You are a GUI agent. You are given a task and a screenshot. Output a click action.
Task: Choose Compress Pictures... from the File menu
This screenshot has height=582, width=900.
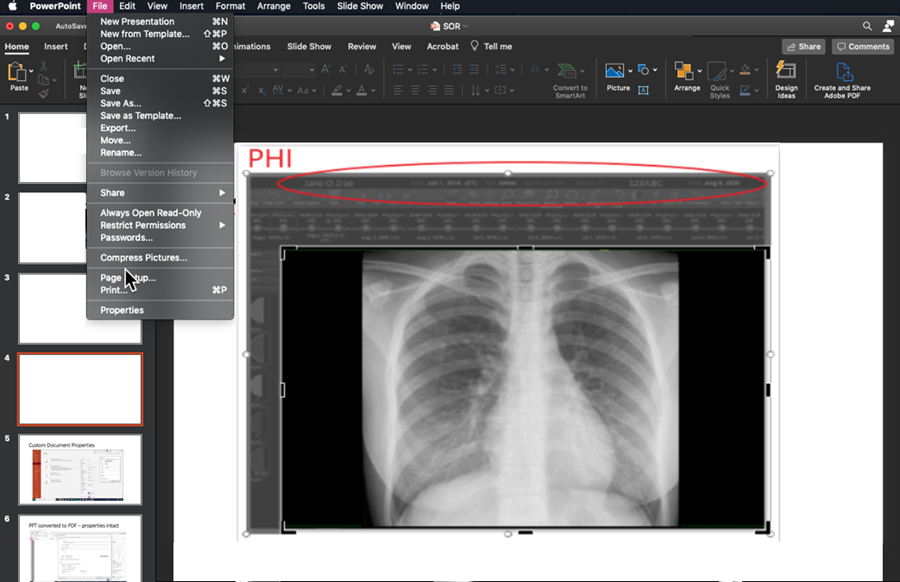pos(143,258)
